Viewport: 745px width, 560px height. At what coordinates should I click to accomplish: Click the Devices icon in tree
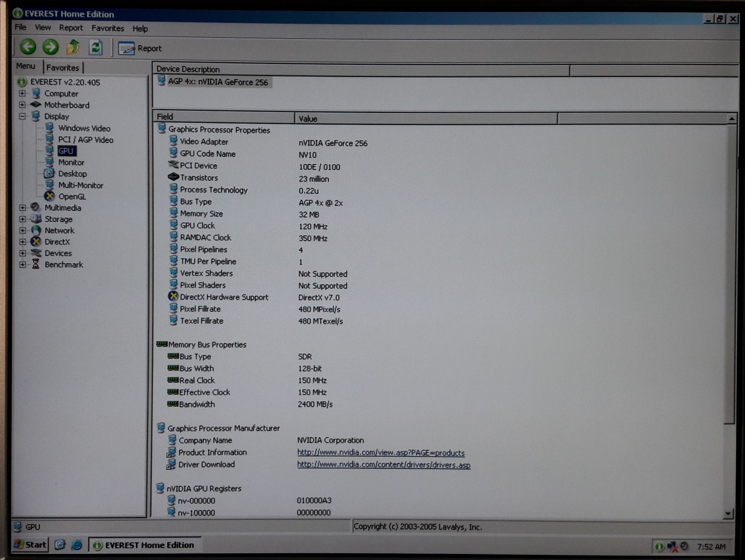pos(36,253)
